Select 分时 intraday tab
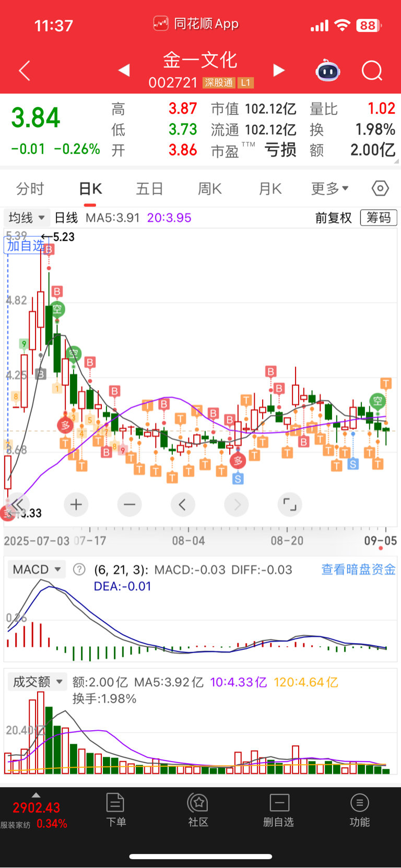The height and width of the screenshot is (868, 401). pos(30,188)
